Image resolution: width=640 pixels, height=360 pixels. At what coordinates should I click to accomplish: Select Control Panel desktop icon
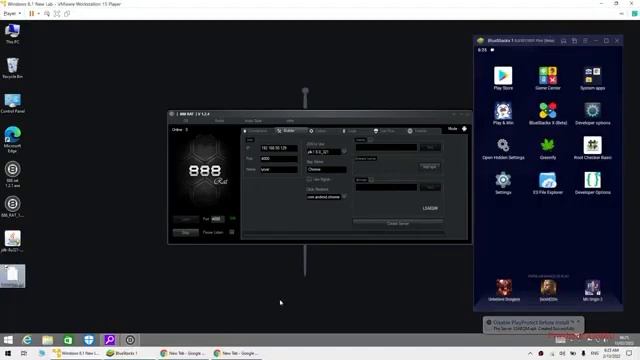coord(12,103)
